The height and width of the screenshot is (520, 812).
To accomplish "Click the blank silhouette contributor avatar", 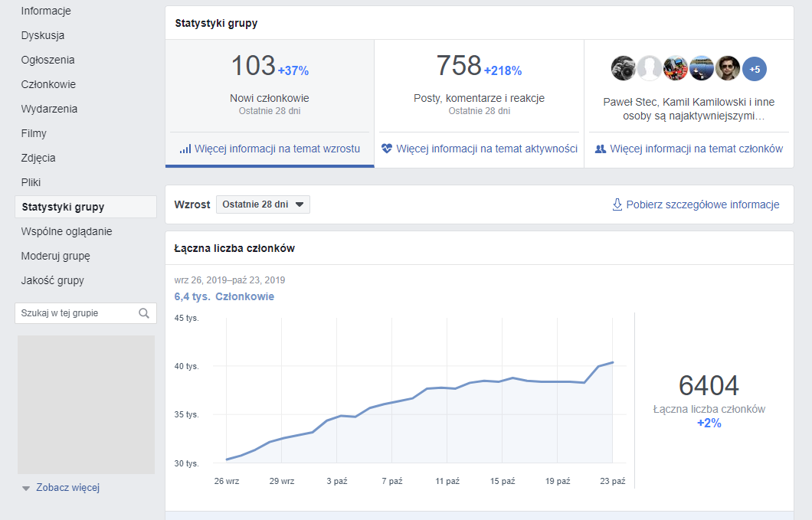I will [650, 69].
